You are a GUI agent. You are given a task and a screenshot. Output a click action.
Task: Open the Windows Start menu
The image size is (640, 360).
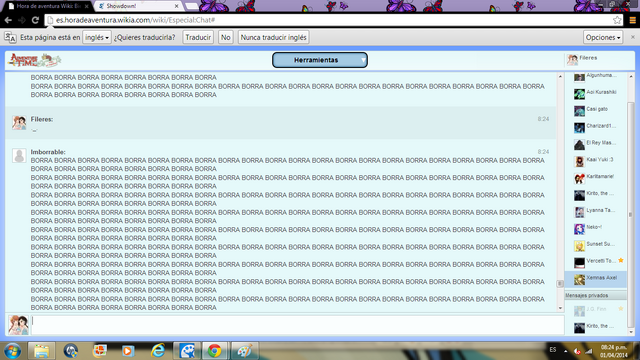tap(12, 351)
